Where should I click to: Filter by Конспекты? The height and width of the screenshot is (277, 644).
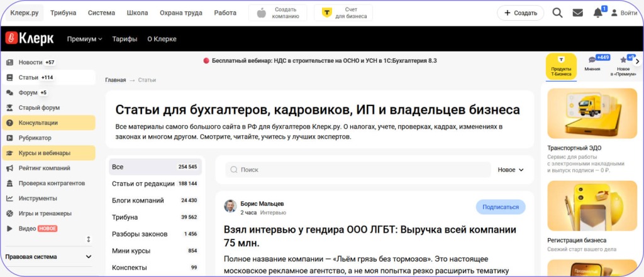coord(155,268)
